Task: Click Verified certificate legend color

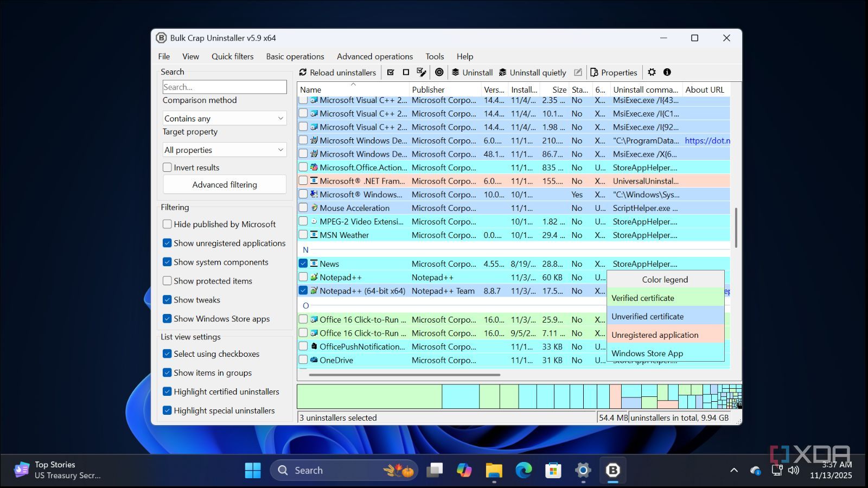Action: tap(666, 298)
